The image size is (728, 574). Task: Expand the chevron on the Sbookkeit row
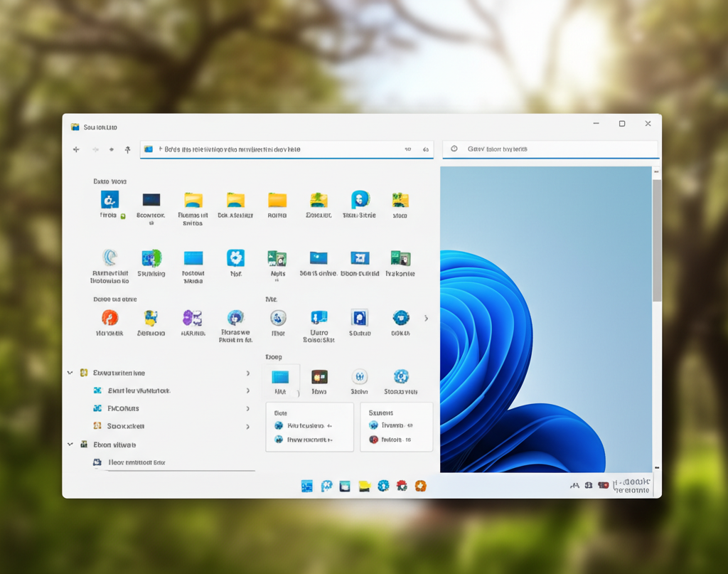[247, 427]
